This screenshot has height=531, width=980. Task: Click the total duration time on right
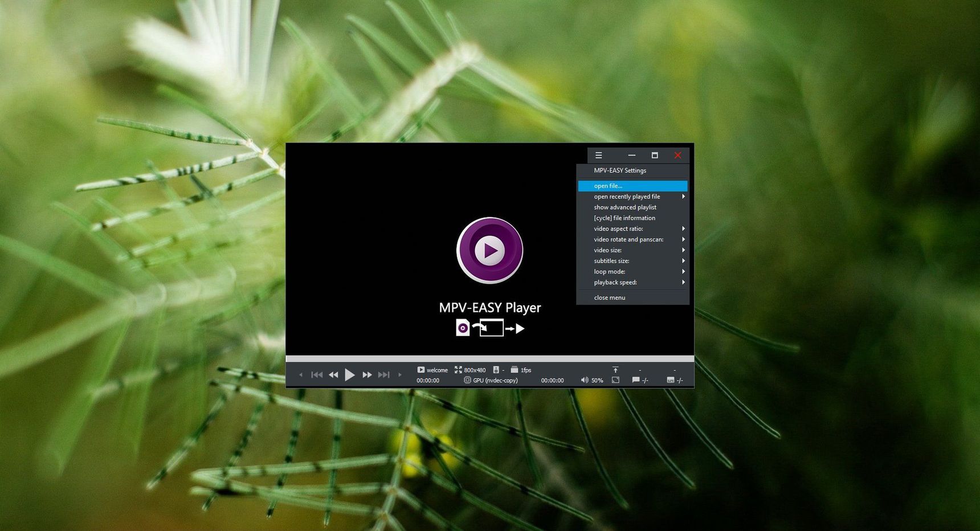[x=552, y=381]
